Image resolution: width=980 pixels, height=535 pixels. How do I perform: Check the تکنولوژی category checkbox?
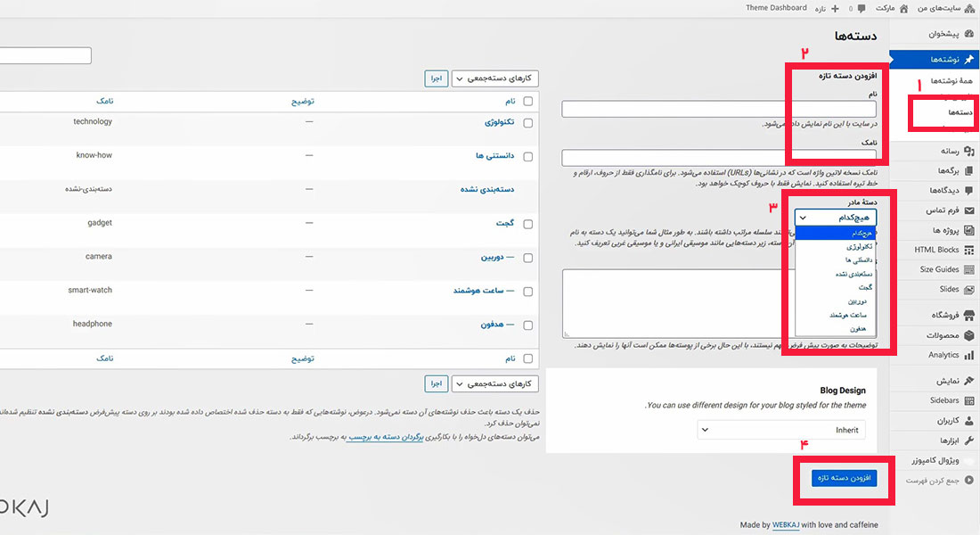528,123
